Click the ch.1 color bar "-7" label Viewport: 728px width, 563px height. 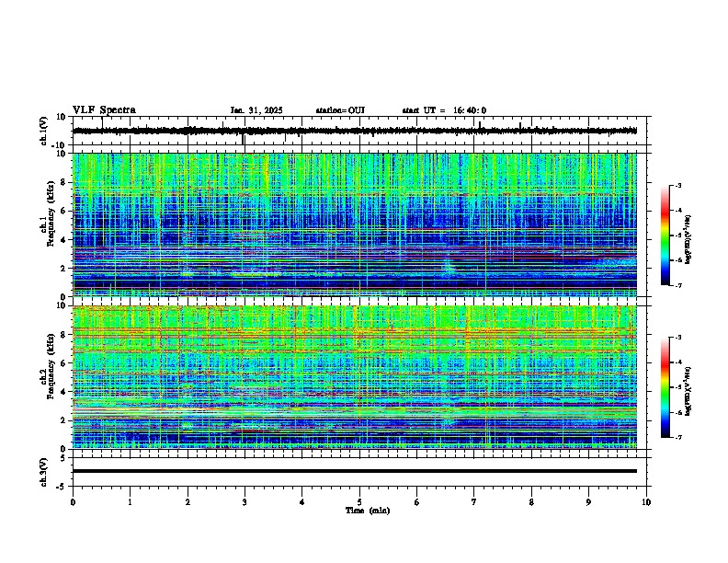(x=677, y=285)
